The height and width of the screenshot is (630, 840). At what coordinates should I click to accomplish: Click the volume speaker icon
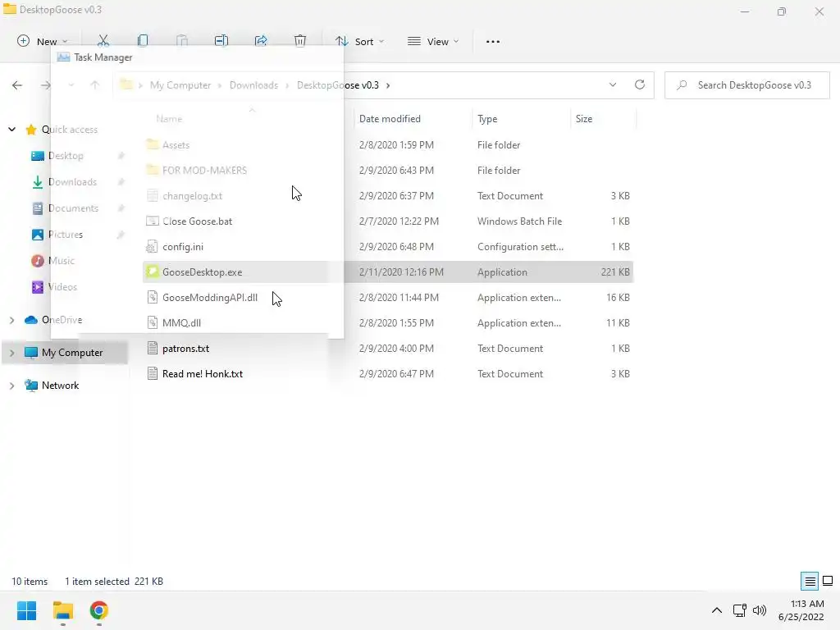(759, 610)
